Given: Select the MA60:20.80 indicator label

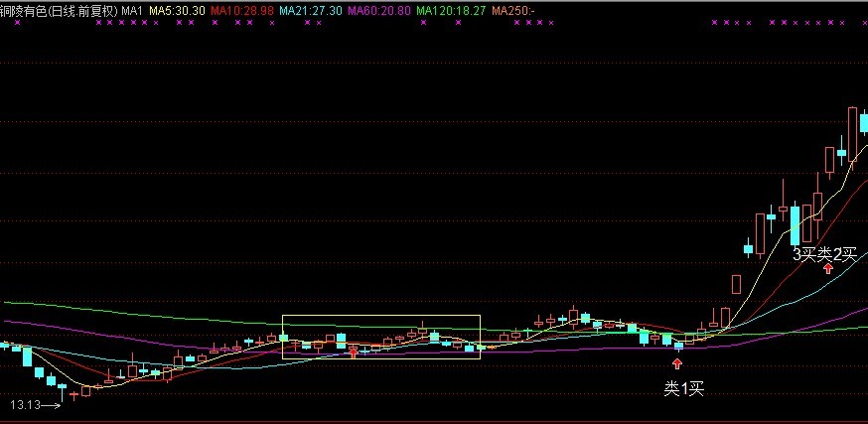Looking at the screenshot, I should (x=379, y=9).
